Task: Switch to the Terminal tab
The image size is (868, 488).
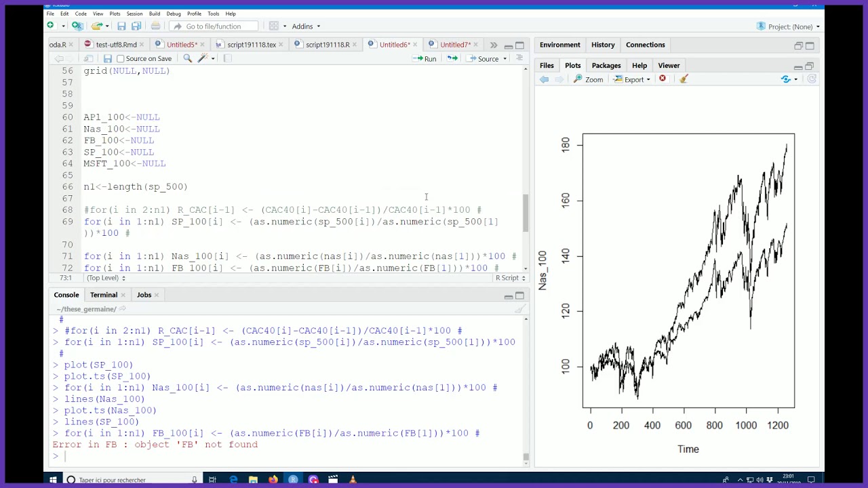Action: click(104, 295)
